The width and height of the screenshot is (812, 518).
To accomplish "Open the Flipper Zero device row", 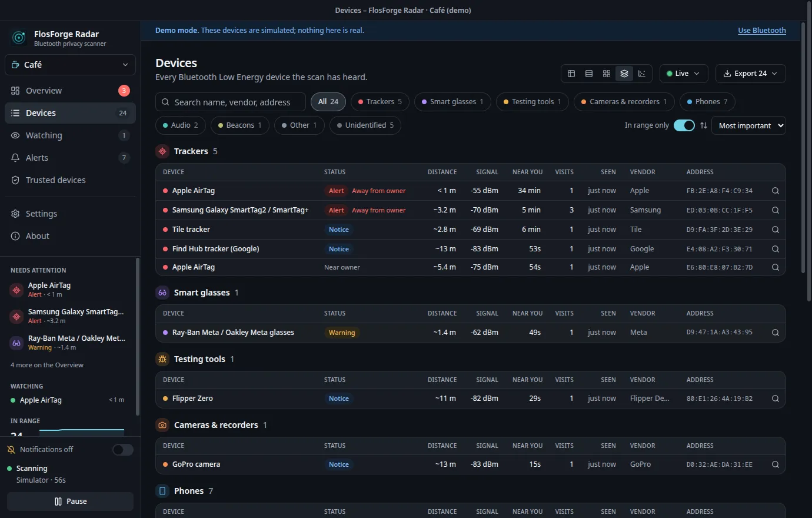I will click(471, 399).
